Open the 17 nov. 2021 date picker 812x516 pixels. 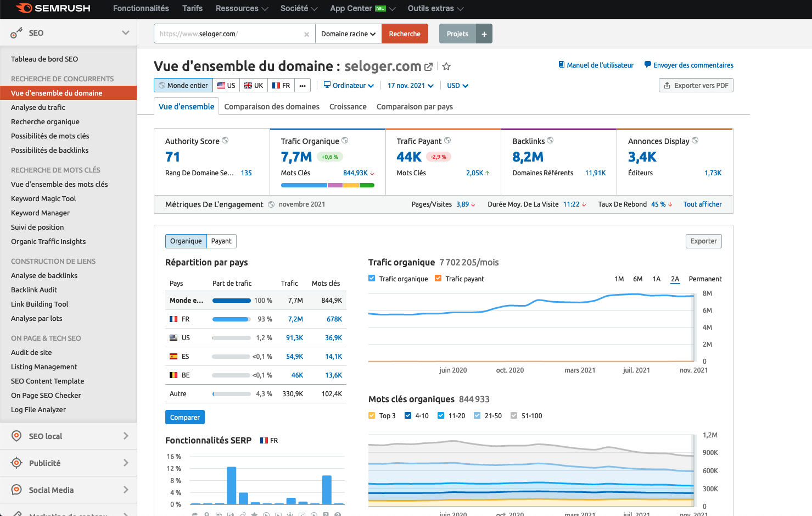410,86
